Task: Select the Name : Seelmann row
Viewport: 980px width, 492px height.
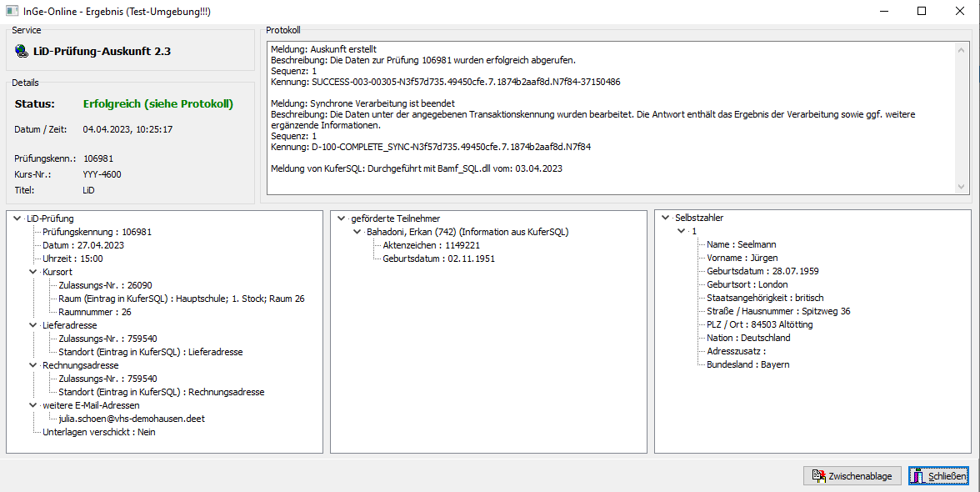Action: (x=742, y=244)
